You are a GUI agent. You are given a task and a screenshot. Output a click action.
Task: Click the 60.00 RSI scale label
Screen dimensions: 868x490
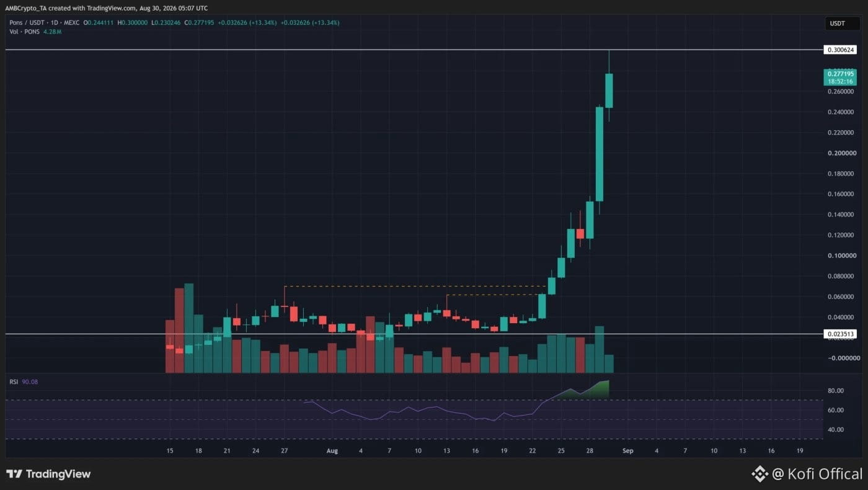pos(835,410)
